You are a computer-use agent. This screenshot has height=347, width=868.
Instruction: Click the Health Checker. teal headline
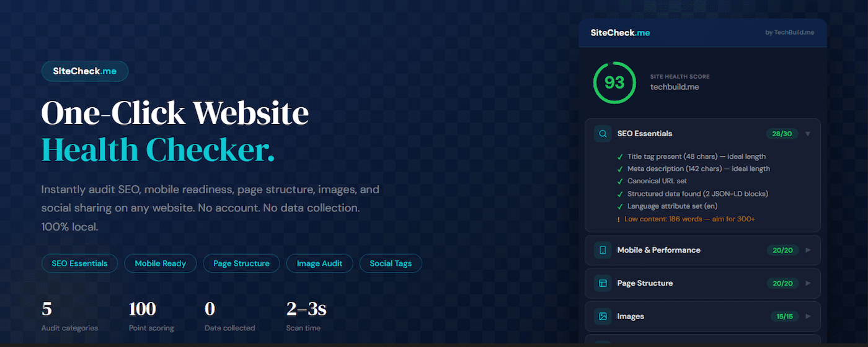158,149
